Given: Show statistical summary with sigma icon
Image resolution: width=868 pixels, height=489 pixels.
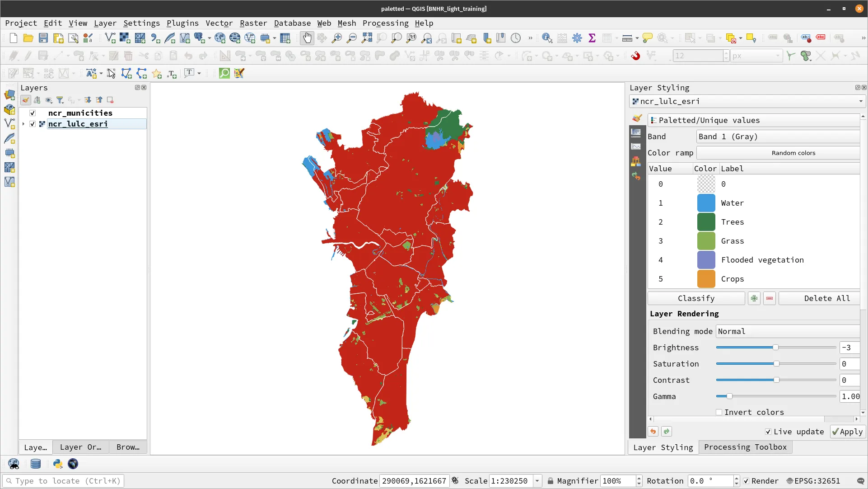Looking at the screenshot, I should pyautogui.click(x=593, y=38).
